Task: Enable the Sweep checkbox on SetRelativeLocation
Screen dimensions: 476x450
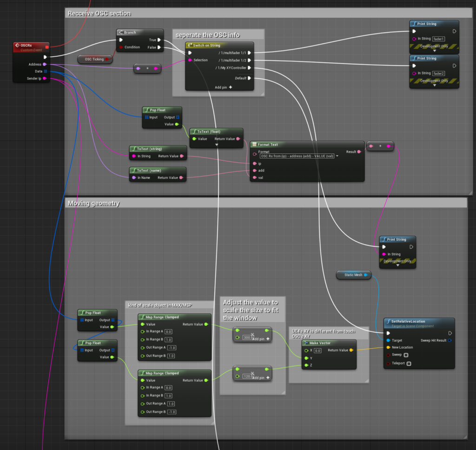Action: [406, 355]
